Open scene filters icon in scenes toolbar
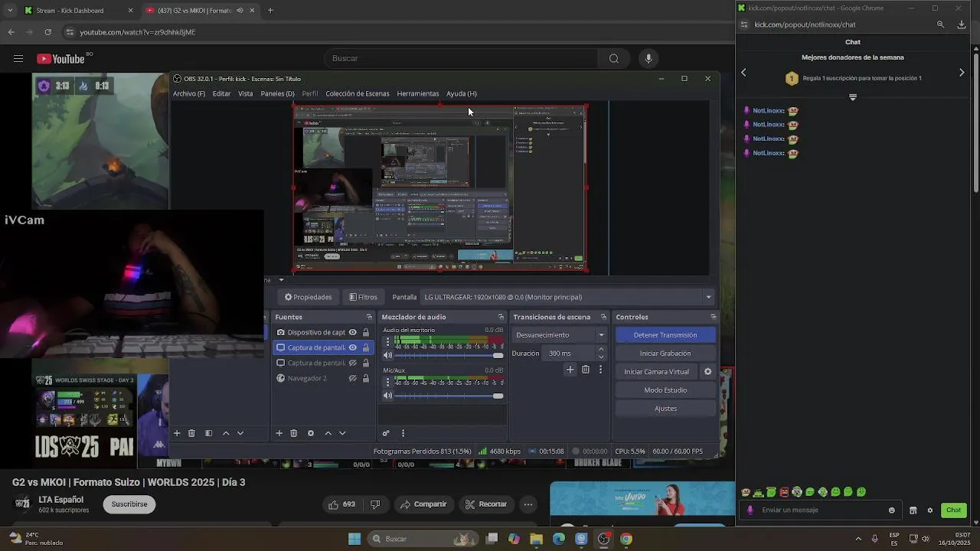The image size is (980, 551). 208,433
